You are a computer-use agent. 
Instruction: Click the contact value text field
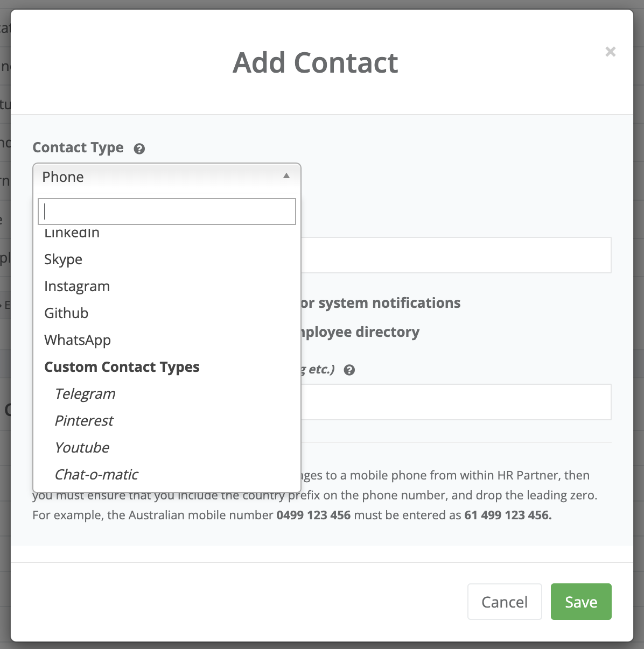pos(456,255)
